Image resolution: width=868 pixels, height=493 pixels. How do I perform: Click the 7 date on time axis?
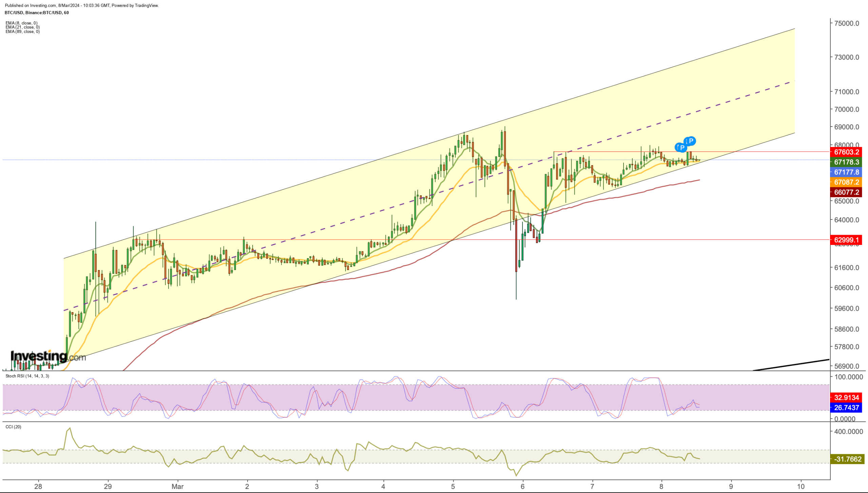pos(592,486)
